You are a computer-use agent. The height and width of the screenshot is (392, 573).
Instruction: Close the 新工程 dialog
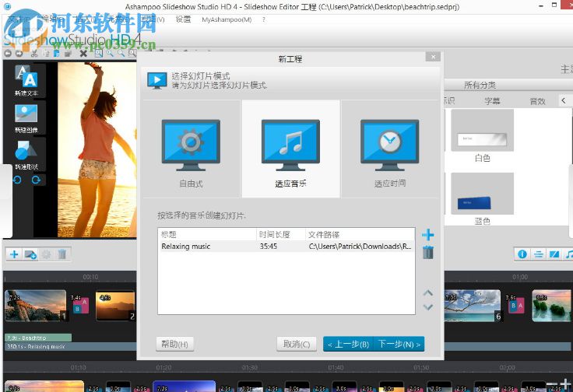click(433, 57)
